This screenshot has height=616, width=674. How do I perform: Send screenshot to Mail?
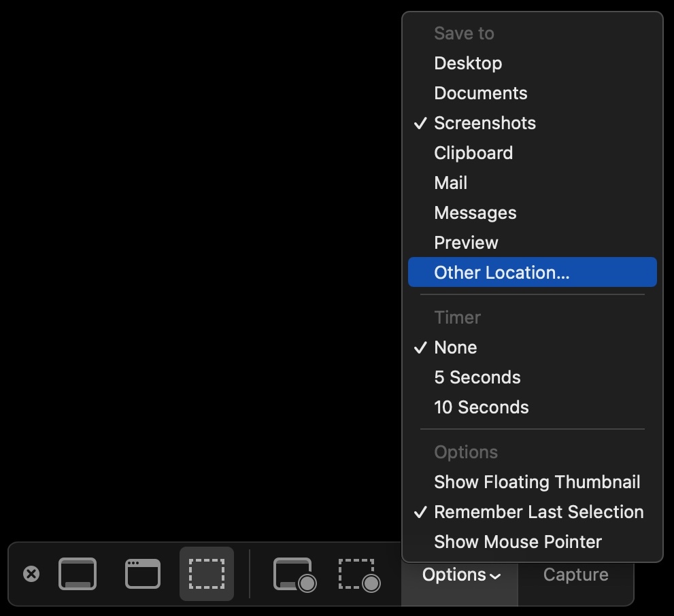pyautogui.click(x=450, y=183)
